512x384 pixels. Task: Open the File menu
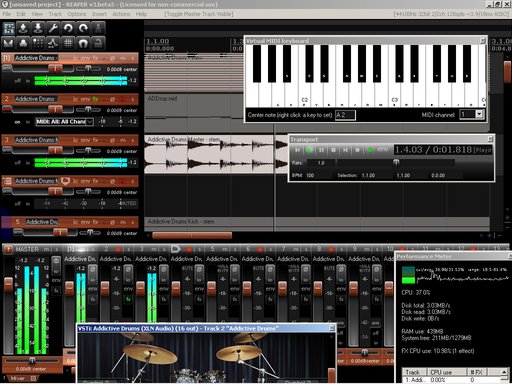[x=7, y=14]
